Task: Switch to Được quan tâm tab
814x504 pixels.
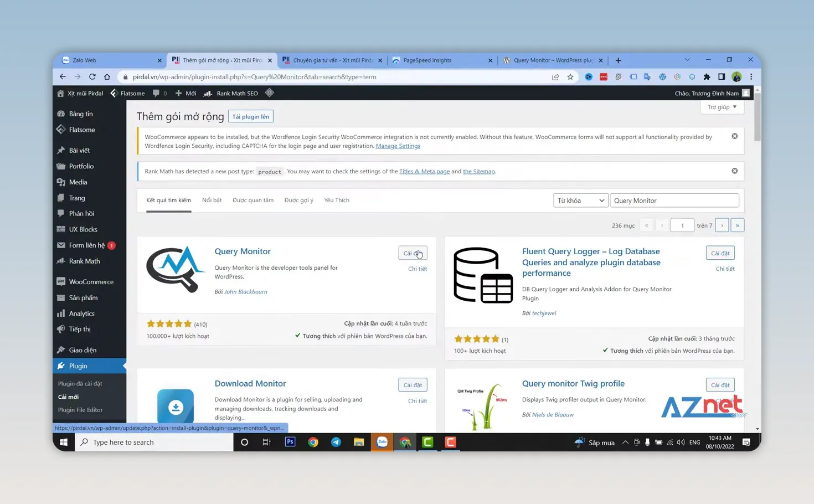Action: [253, 200]
